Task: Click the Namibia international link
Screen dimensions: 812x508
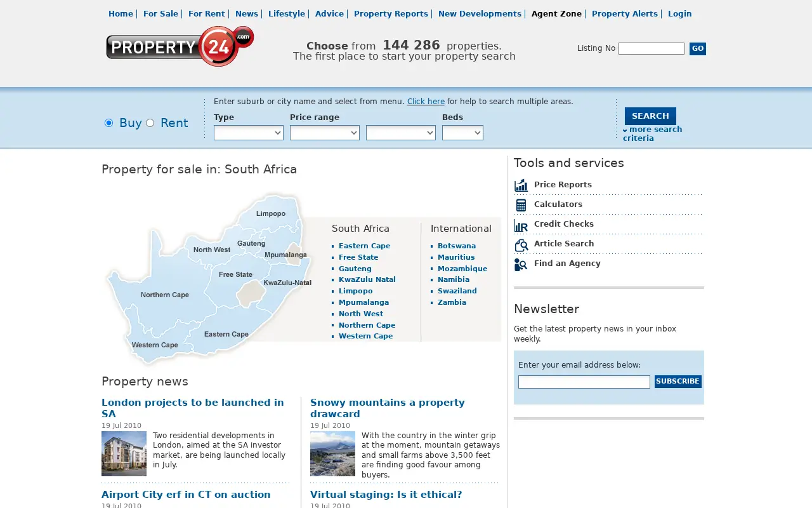Action: coord(454,279)
